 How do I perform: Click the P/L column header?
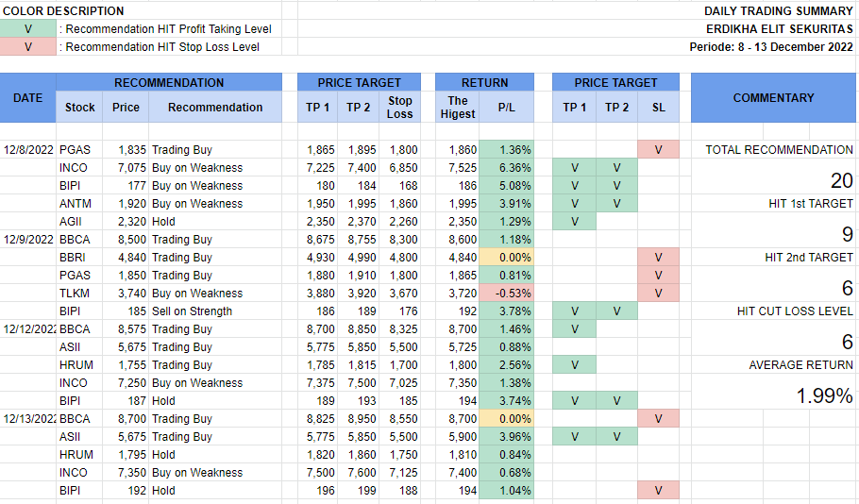pos(506,108)
